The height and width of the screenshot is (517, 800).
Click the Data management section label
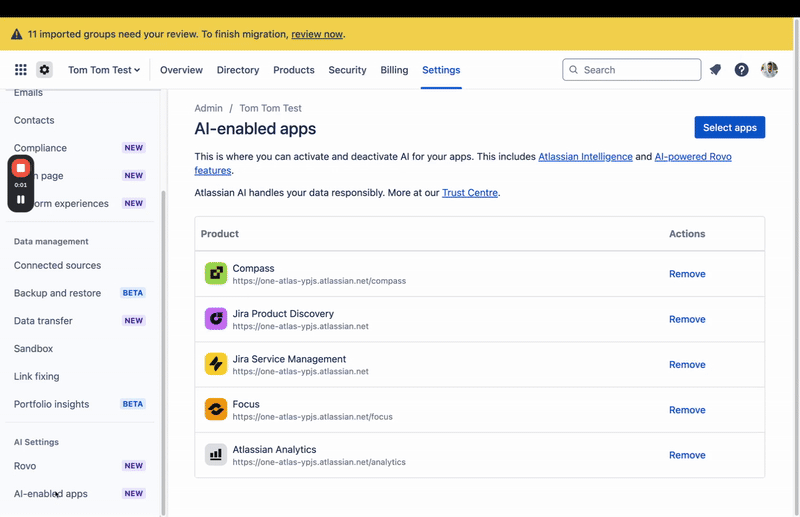tap(51, 241)
